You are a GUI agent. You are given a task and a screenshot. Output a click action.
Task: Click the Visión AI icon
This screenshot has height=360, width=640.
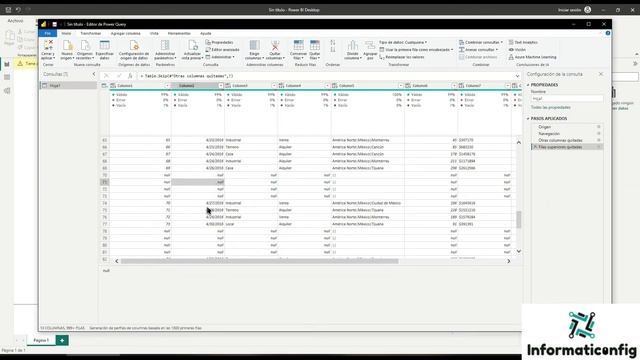coord(511,50)
